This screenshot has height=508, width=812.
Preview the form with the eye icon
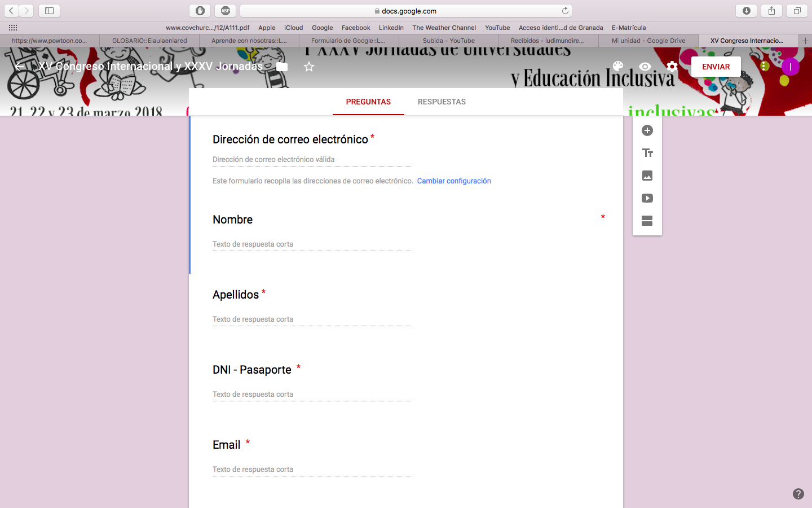[x=645, y=67]
